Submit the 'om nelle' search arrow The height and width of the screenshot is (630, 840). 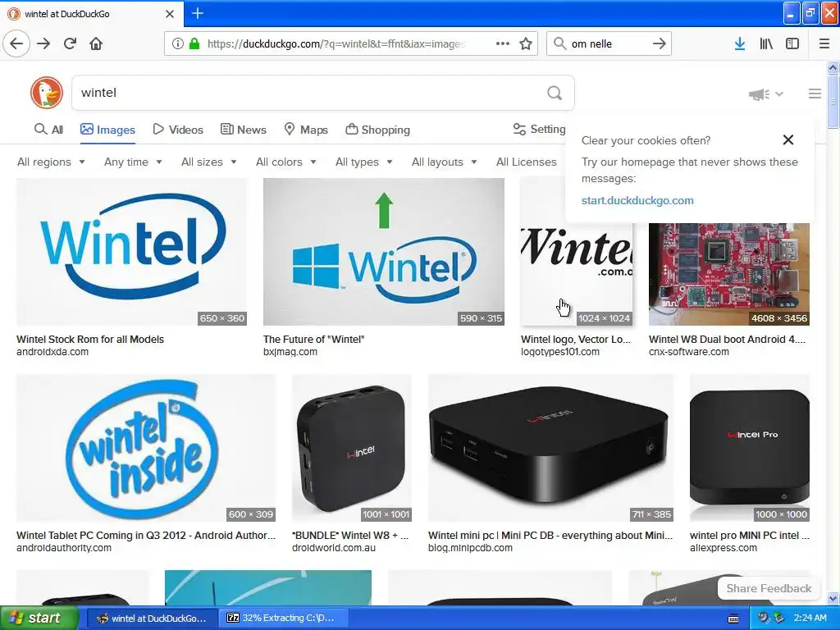pos(659,44)
